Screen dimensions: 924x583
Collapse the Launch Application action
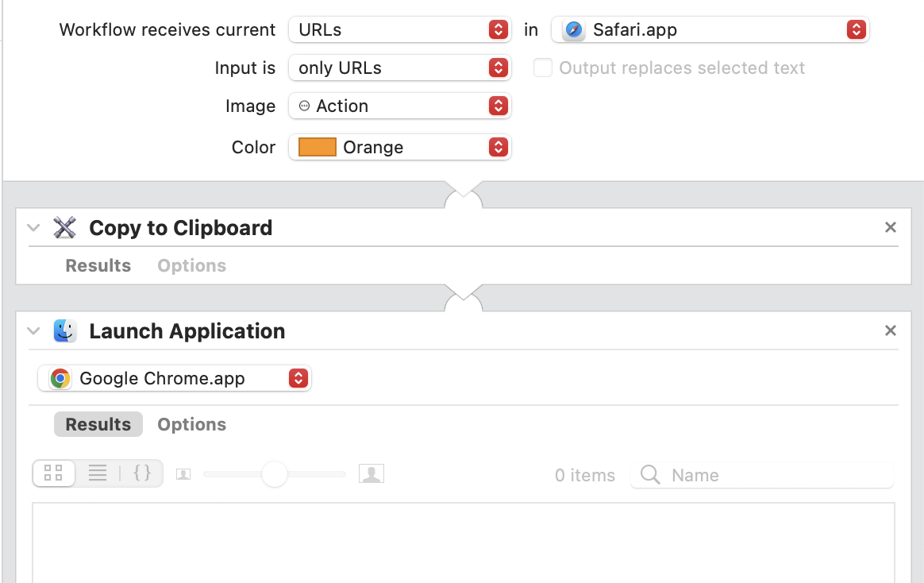[33, 330]
